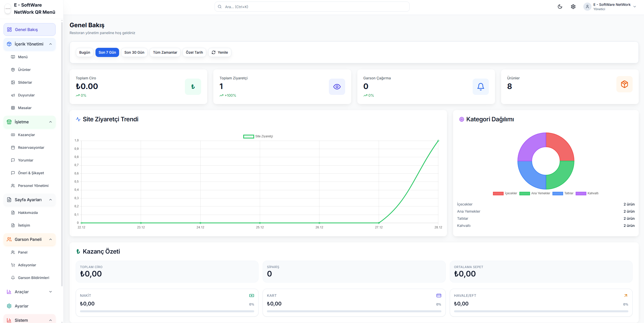
Task: Toggle dark mode moon icon
Action: (560, 7)
